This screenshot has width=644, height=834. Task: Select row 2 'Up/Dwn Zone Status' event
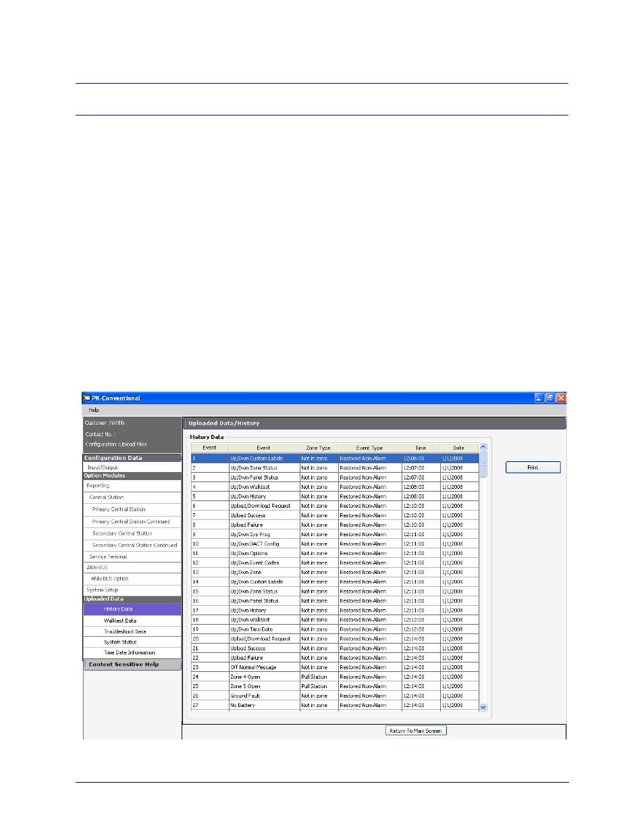pyautogui.click(x=335, y=468)
